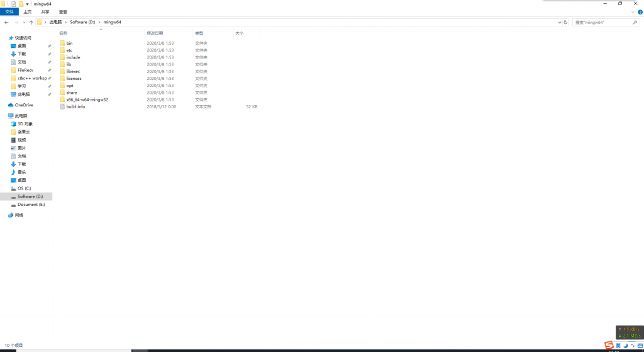The height and width of the screenshot is (352, 644).
Task: Select Software (D:) drive in navigation pane
Action: click(30, 196)
